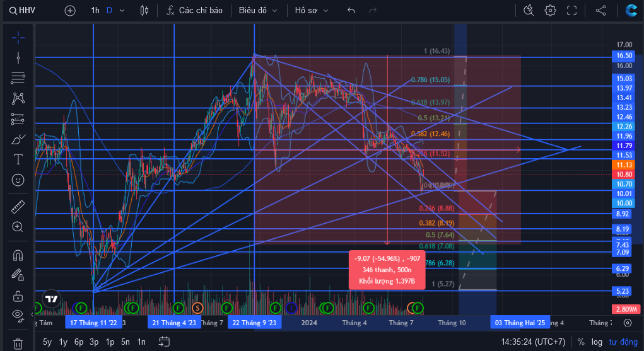The width and height of the screenshot is (644, 351).
Task: Set range to 5n
Action: (x=126, y=342)
